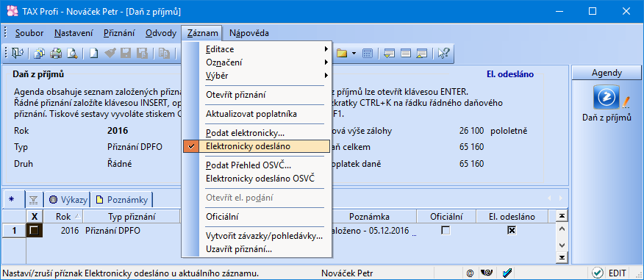The width and height of the screenshot is (644, 280).
Task: Open the Daň z příjmů agenda icon
Action: [607, 97]
